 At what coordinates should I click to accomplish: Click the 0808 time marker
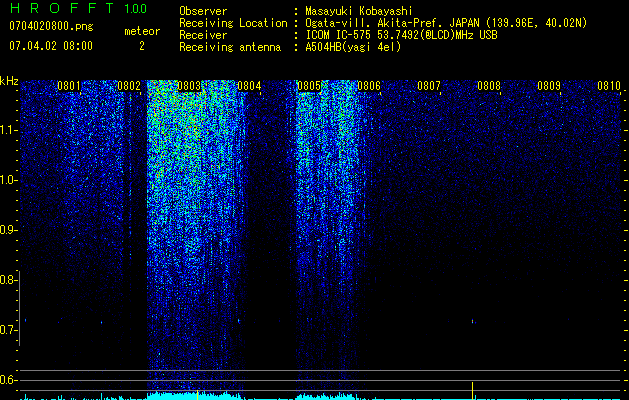pyautogui.click(x=489, y=86)
